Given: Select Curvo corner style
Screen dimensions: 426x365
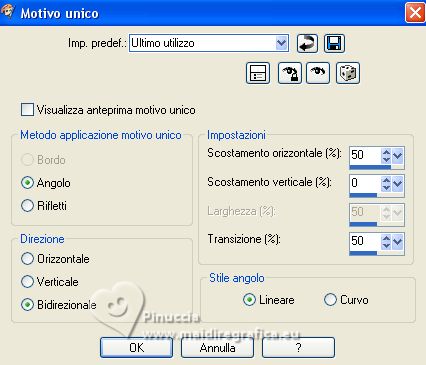Looking at the screenshot, I should (x=330, y=300).
